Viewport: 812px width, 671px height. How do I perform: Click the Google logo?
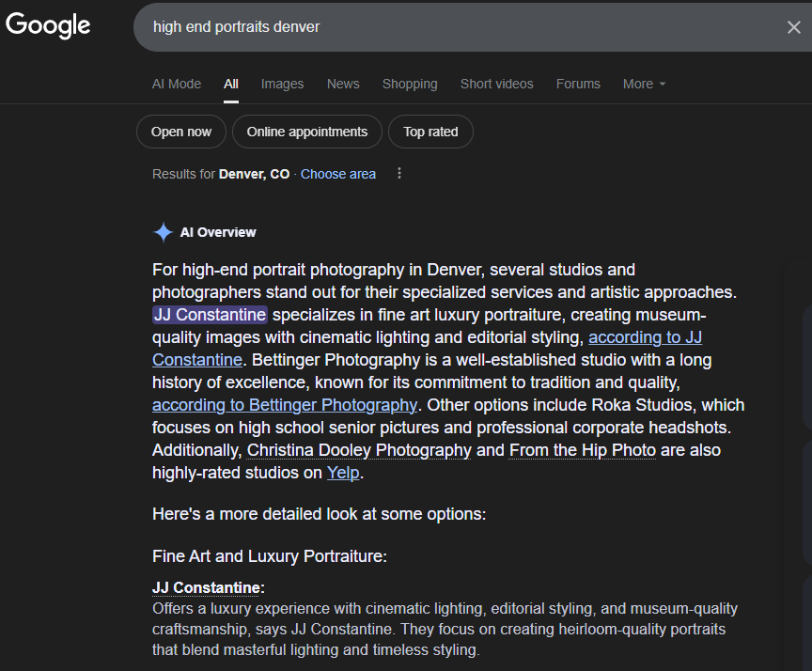coord(48,24)
